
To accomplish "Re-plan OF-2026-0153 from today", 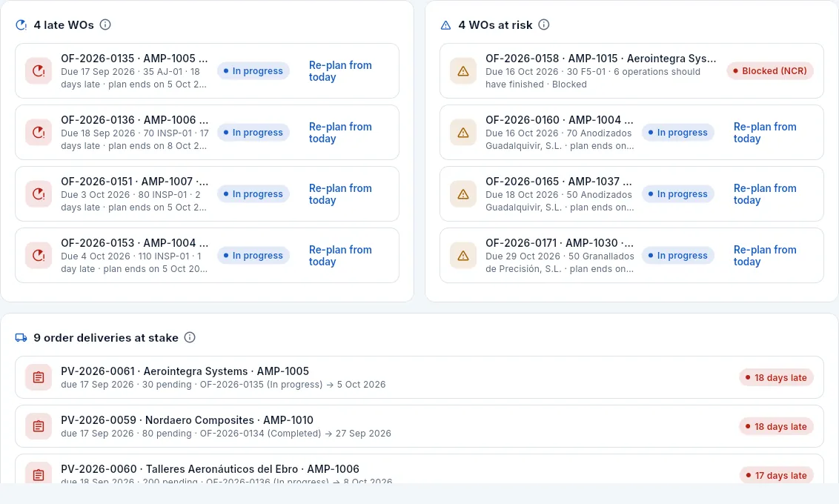I will coord(340,256).
